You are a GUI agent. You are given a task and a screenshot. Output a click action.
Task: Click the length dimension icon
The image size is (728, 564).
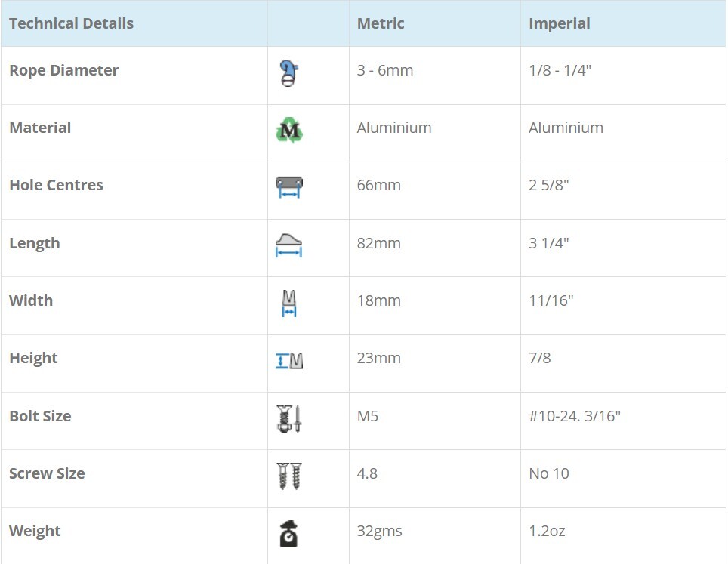point(288,245)
